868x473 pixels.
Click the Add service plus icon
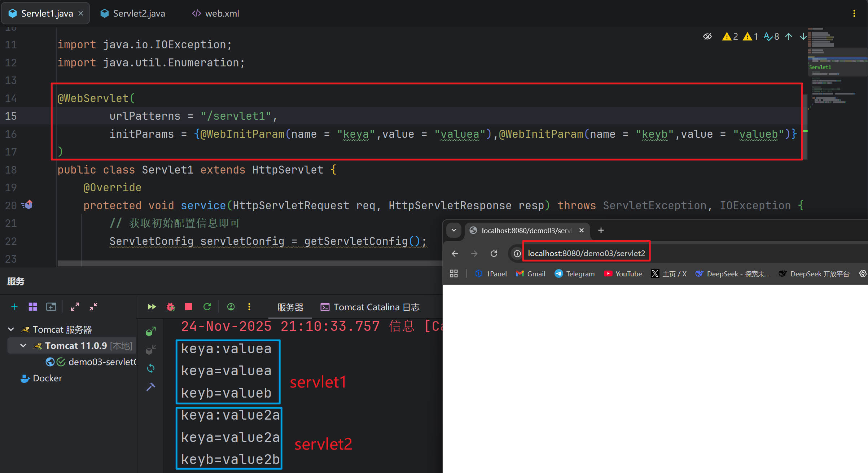click(x=14, y=307)
